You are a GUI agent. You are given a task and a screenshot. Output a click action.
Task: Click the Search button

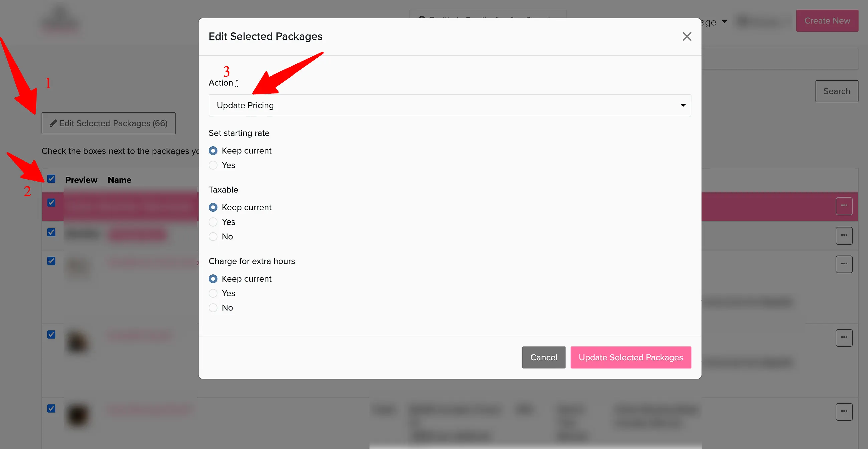pos(836,91)
